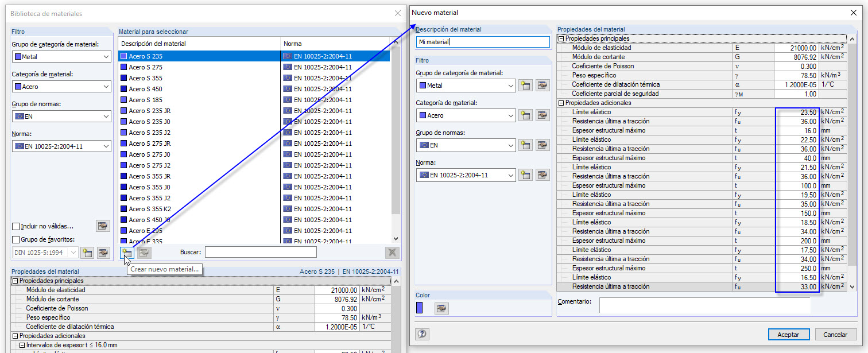Screen dimensions: 868x353
Task: Click the Nuevo material properties scroll down arrow
Action: point(851,286)
